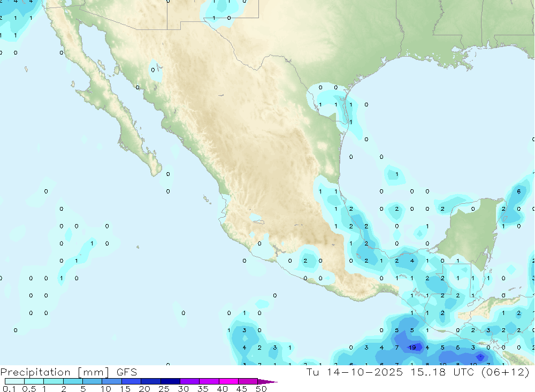Choose the 20–25 mm legend color box

tap(150, 381)
